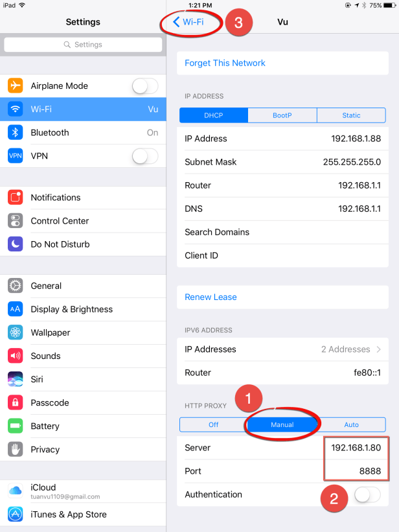
Task: Open the Bluetooth settings row
Action: 83,132
